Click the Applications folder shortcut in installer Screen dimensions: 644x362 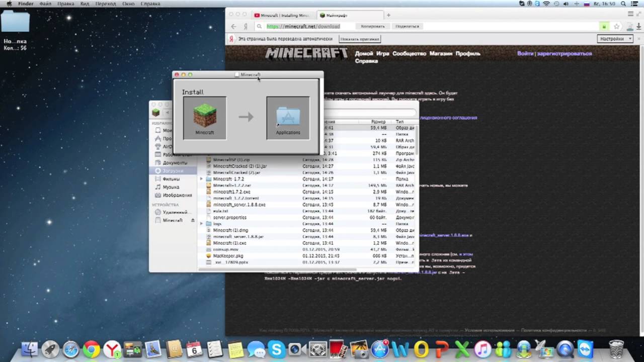coord(288,116)
